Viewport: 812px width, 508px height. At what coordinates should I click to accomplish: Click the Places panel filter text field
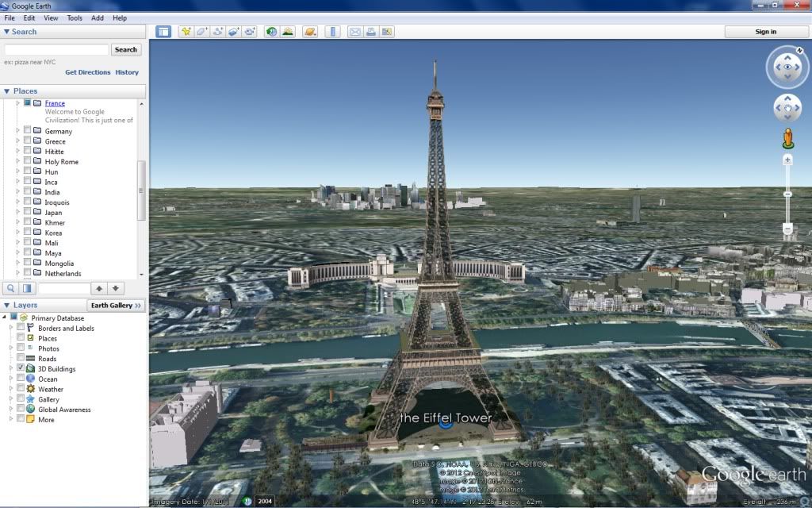(63, 288)
